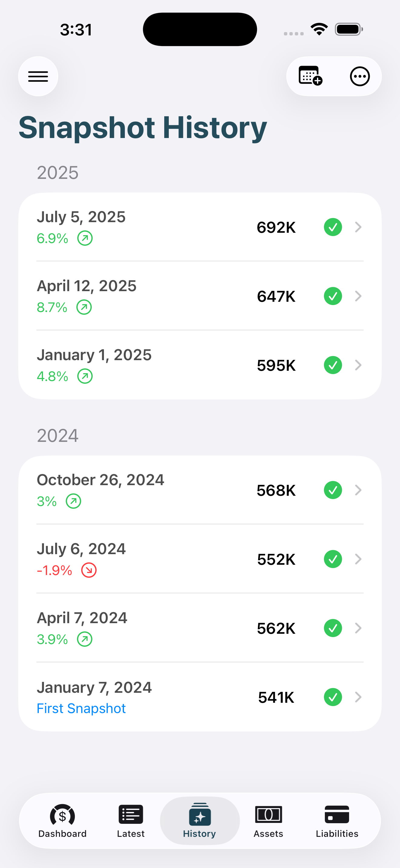
Task: Tap the 692K net worth value
Action: click(276, 228)
